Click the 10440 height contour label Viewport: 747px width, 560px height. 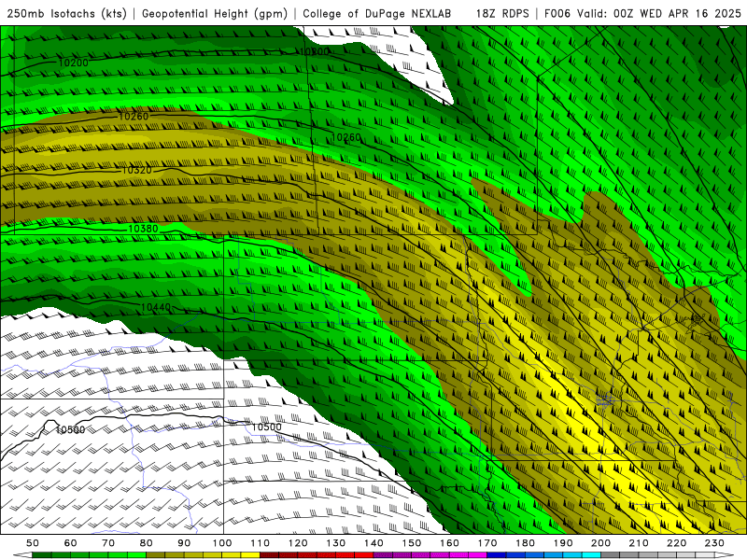point(155,308)
